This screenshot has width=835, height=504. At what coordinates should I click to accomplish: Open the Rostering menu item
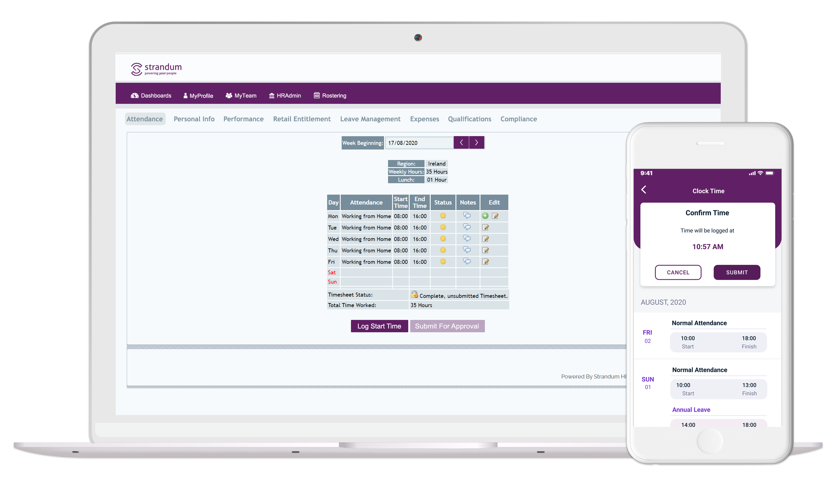[332, 95]
